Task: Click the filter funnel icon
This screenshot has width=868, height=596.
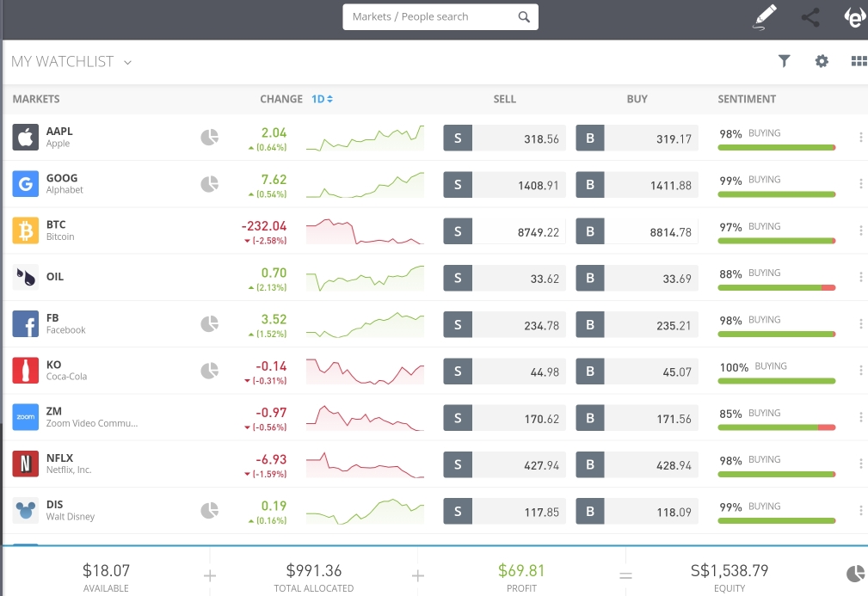Action: 784,61
